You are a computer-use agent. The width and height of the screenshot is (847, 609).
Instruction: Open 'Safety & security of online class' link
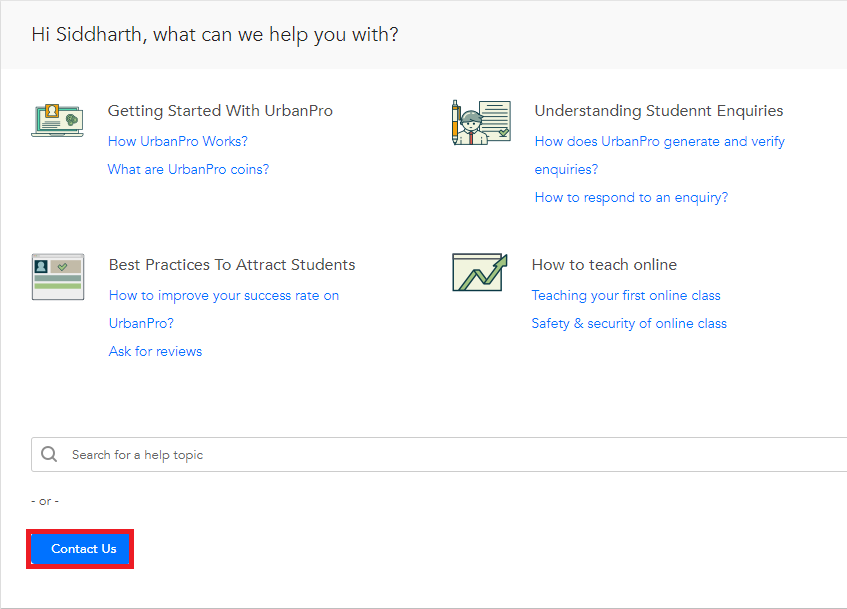point(629,323)
